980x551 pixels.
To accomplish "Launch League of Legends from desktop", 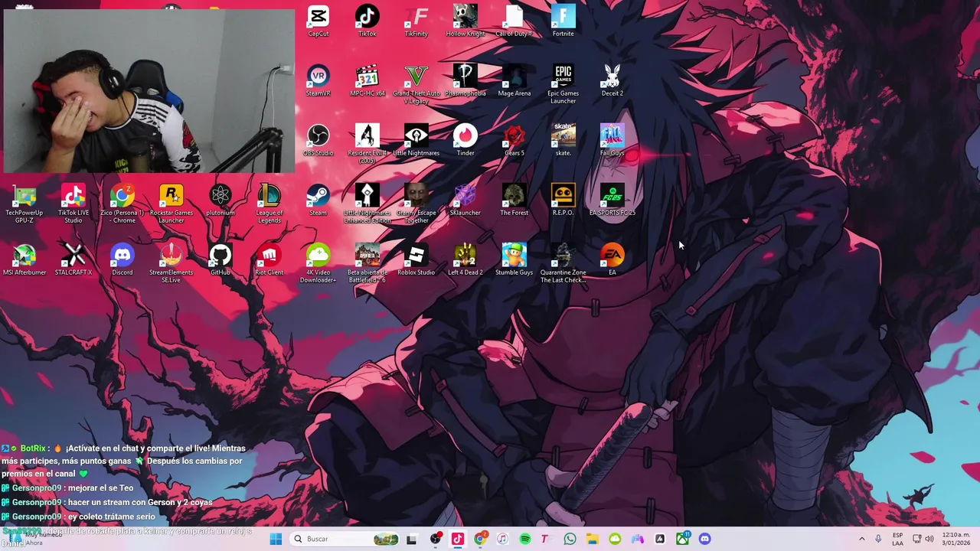I will 269,204.
